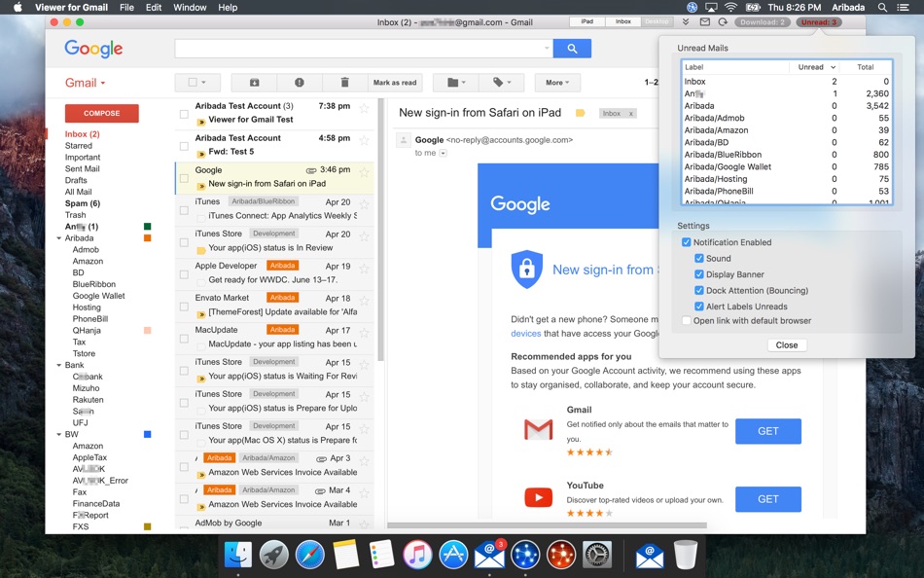This screenshot has height=578, width=924.
Task: Switch to the Inbox view tab
Action: tap(622, 21)
